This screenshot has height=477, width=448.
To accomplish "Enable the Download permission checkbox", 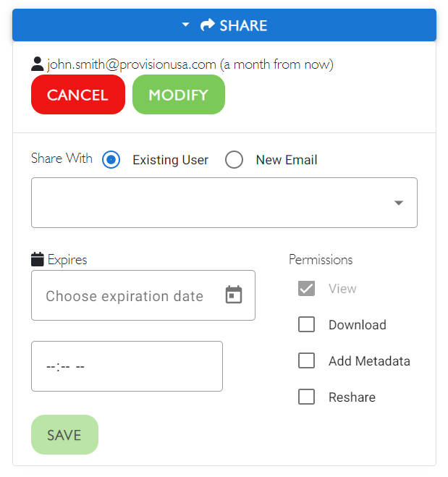I will [306, 324].
